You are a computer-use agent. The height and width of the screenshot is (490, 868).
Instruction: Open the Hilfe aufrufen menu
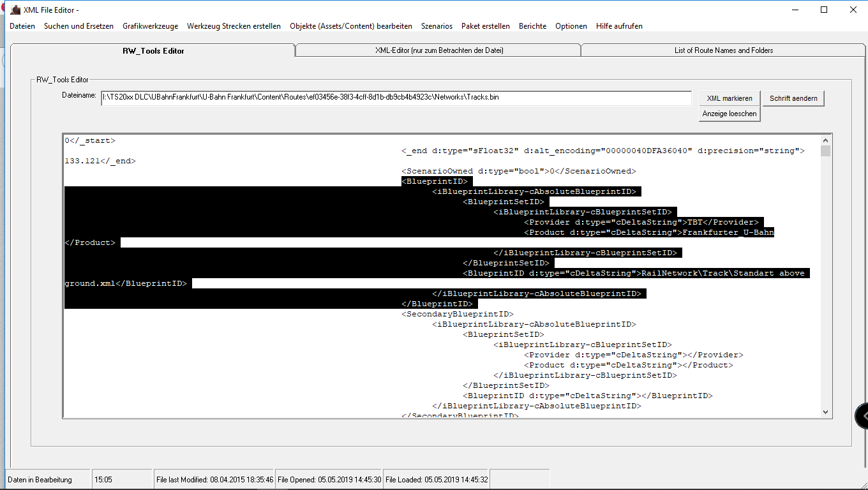coord(619,26)
